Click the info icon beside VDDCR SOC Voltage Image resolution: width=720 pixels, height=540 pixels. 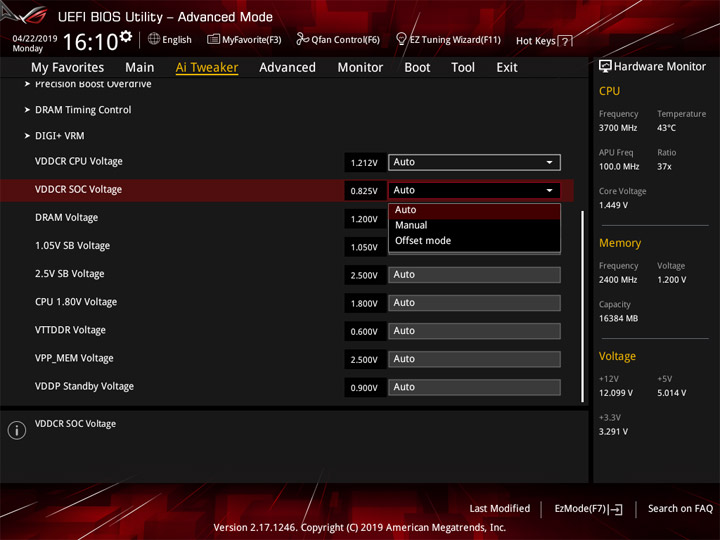(17, 430)
